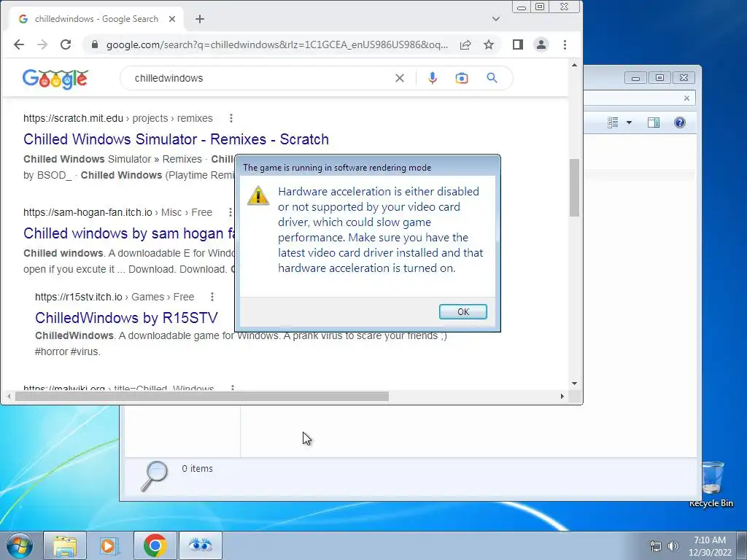Open Chilled Windows Simulator Remixes Scratch link
This screenshot has width=747, height=560.
[176, 139]
